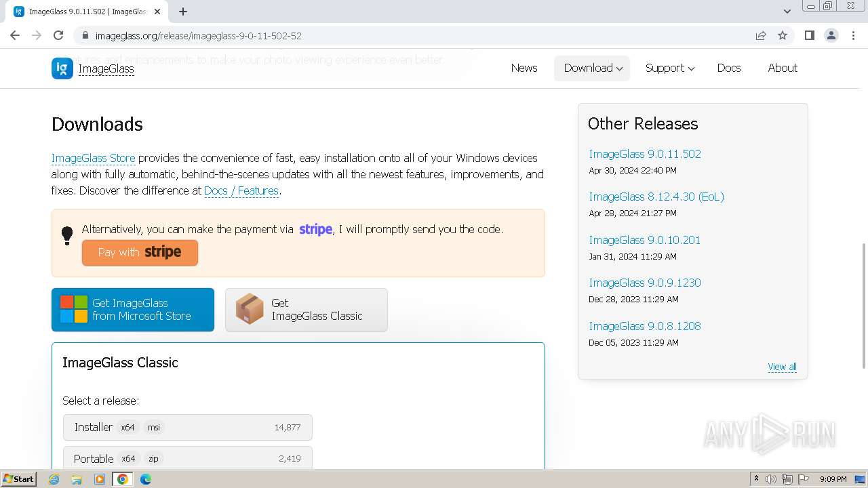This screenshot has height=488, width=868.
Task: Click the Pay with stripe button
Action: [x=140, y=252]
